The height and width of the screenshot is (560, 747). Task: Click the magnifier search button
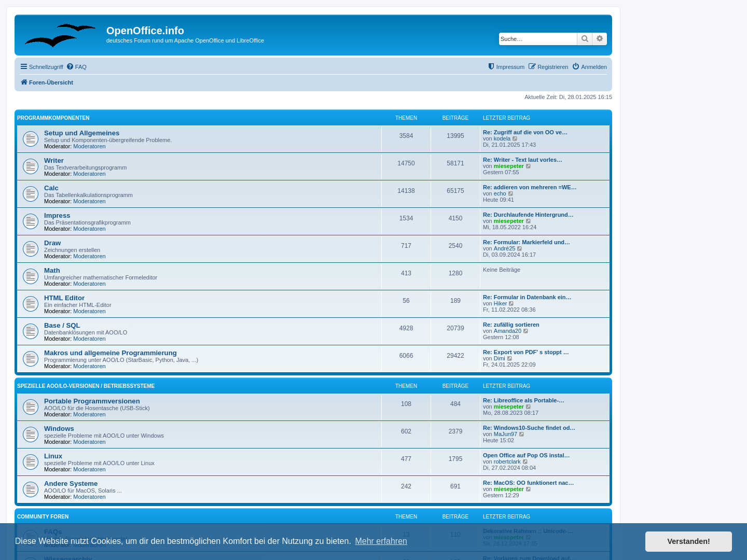click(x=585, y=39)
